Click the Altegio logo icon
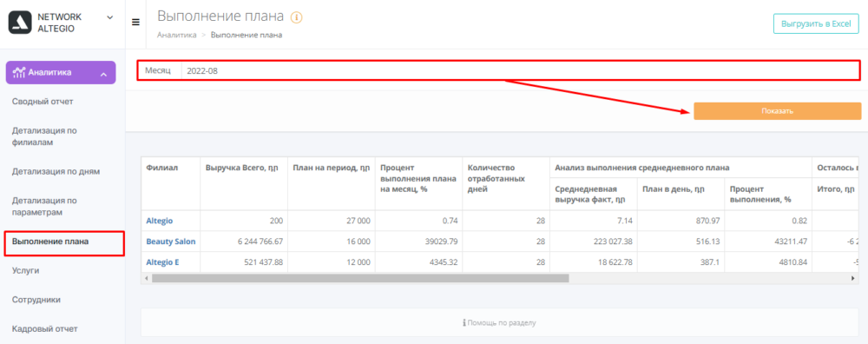This screenshot has width=868, height=344. point(21,23)
